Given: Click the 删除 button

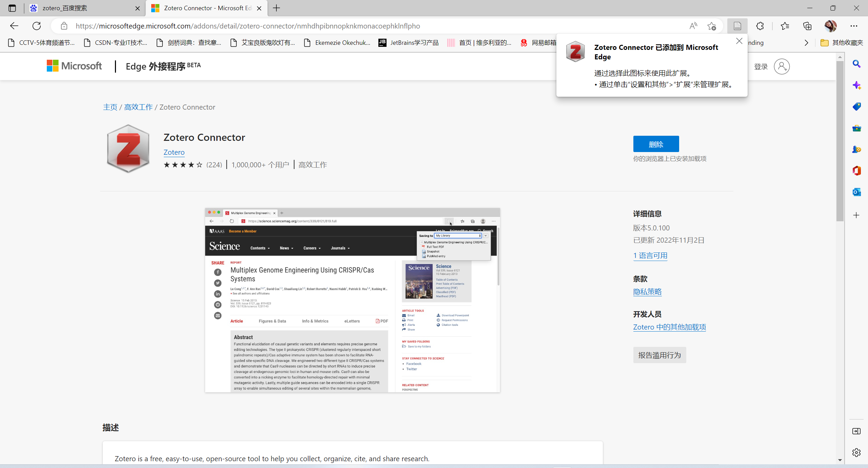Looking at the screenshot, I should (656, 144).
